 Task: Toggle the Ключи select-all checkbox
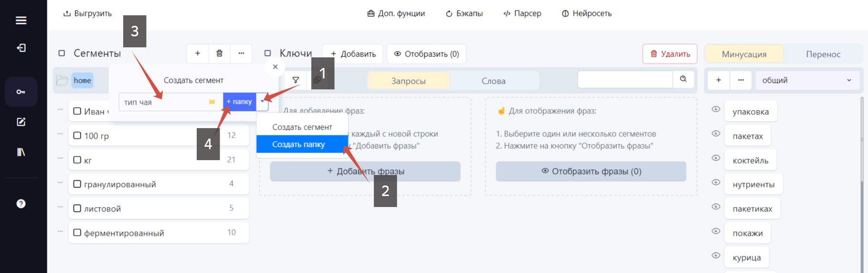coord(268,53)
